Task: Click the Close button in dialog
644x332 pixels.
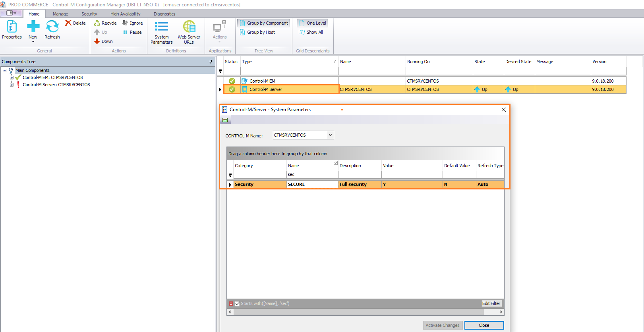Action: [x=484, y=325]
